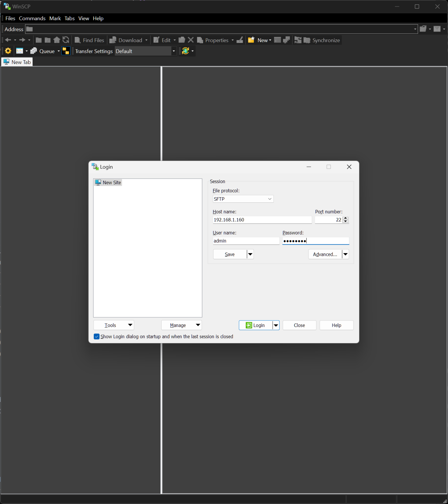Open the Properties toolbar button
Screen dimensions: 448x504
coord(213,40)
